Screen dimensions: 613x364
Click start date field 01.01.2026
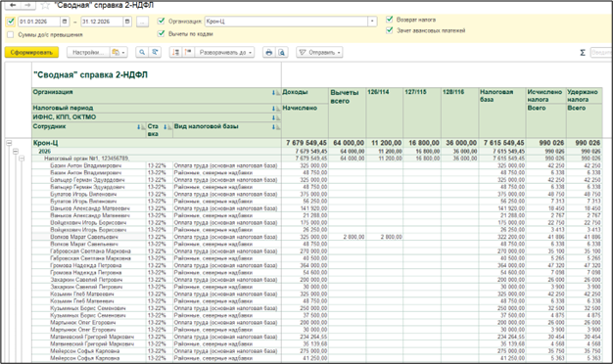(x=39, y=22)
